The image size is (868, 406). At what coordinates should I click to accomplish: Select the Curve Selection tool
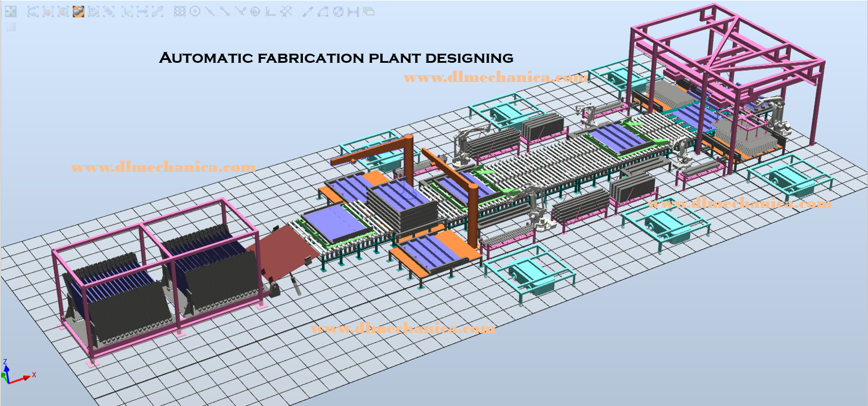(33, 11)
